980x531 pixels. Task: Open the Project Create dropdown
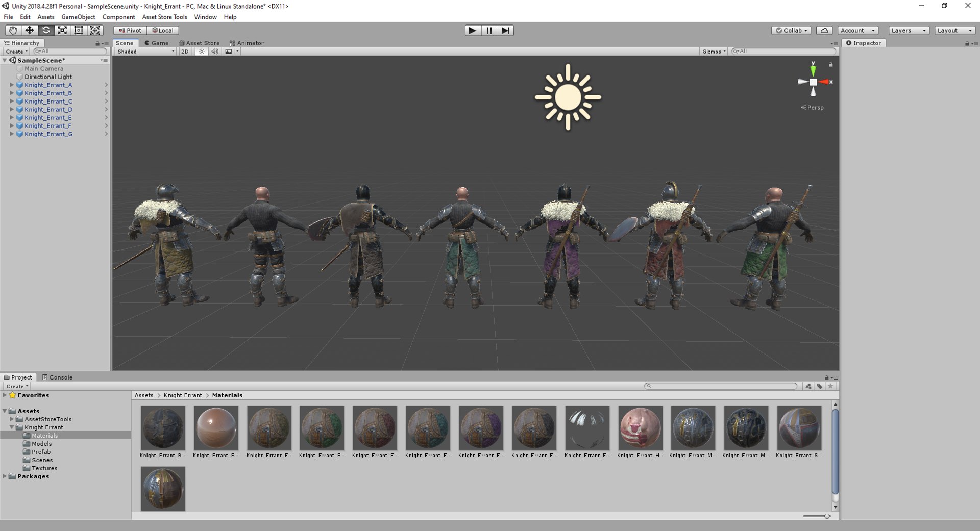[x=17, y=386]
